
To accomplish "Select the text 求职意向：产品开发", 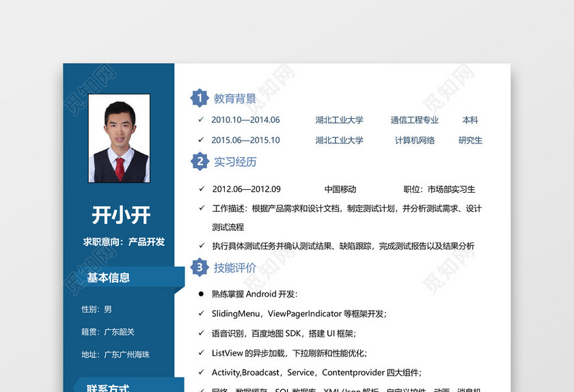I will tap(124, 242).
